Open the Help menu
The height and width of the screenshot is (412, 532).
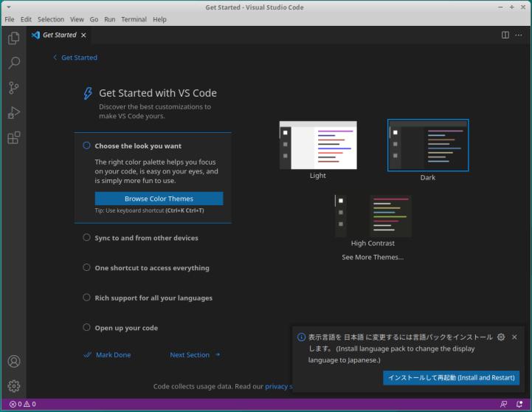tap(159, 19)
